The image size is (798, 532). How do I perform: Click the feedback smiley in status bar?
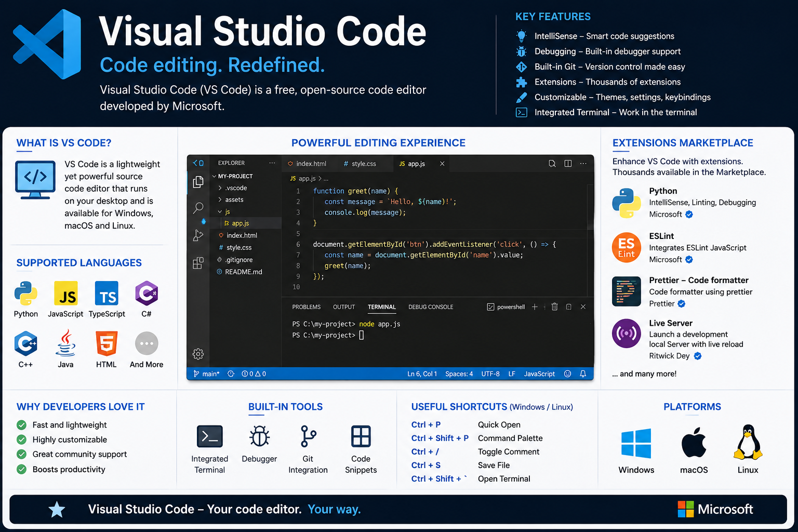(x=568, y=374)
